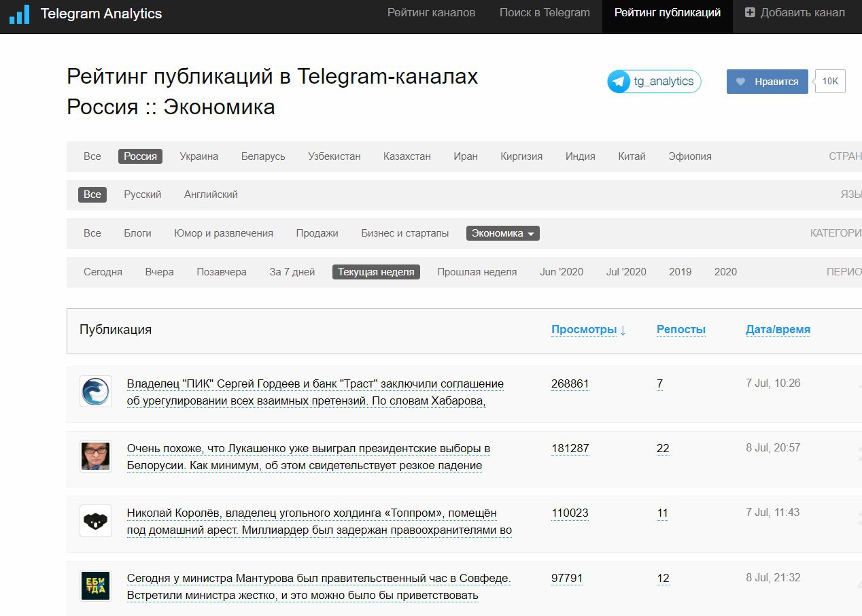
Task: Set period to Позавчера
Action: (222, 272)
